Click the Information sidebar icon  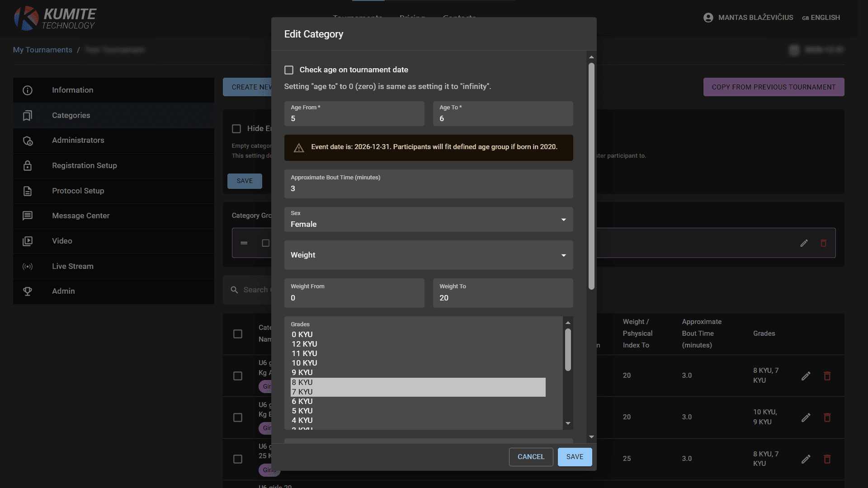[x=28, y=90]
